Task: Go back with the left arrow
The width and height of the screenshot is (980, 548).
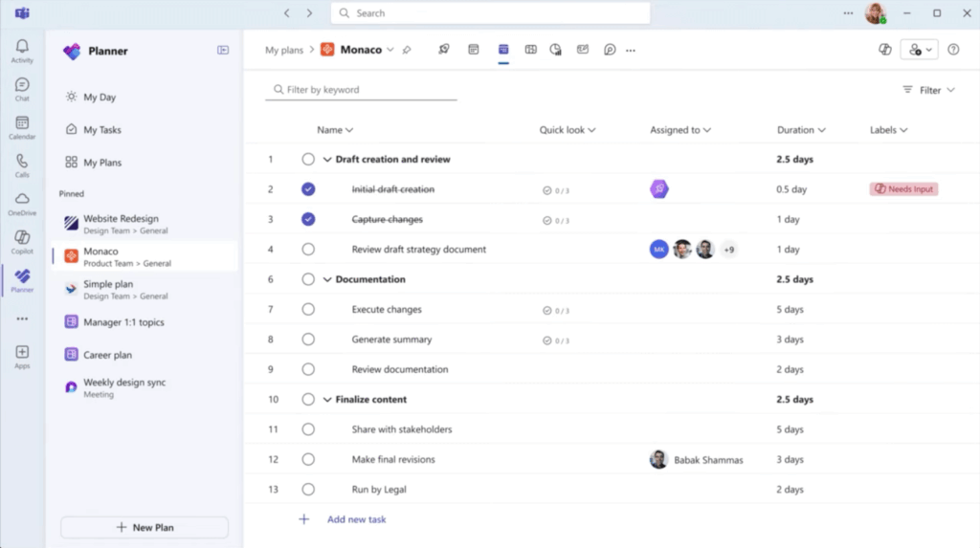Action: (287, 12)
